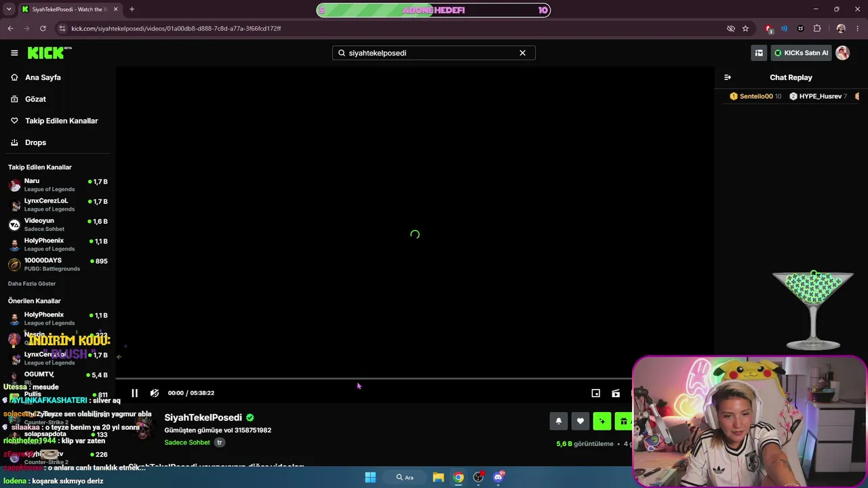The height and width of the screenshot is (488, 868).
Task: Collapse the Chat Replay panel
Action: point(728,77)
